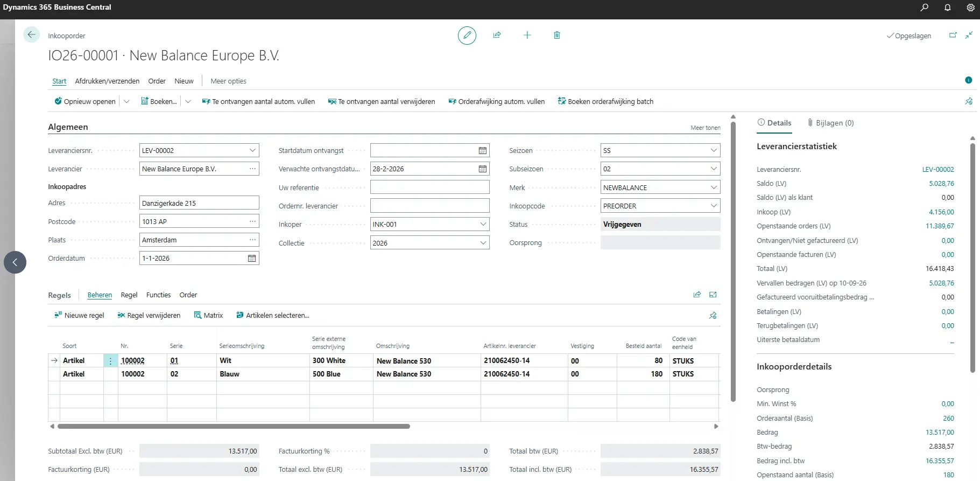Click Openstaande orders value 11.389,67

(940, 226)
